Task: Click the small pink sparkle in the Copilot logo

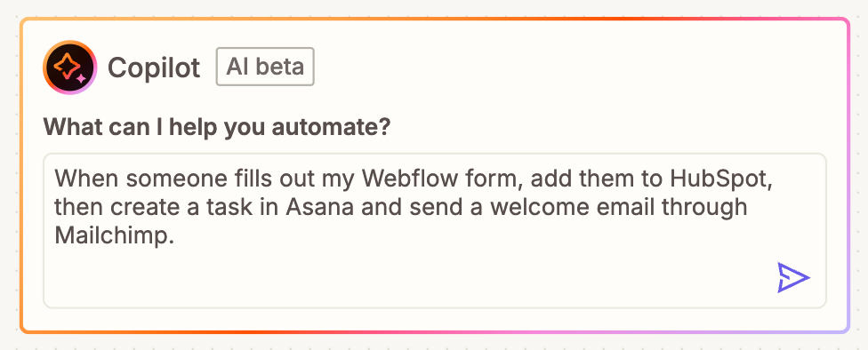Action: coord(82,79)
